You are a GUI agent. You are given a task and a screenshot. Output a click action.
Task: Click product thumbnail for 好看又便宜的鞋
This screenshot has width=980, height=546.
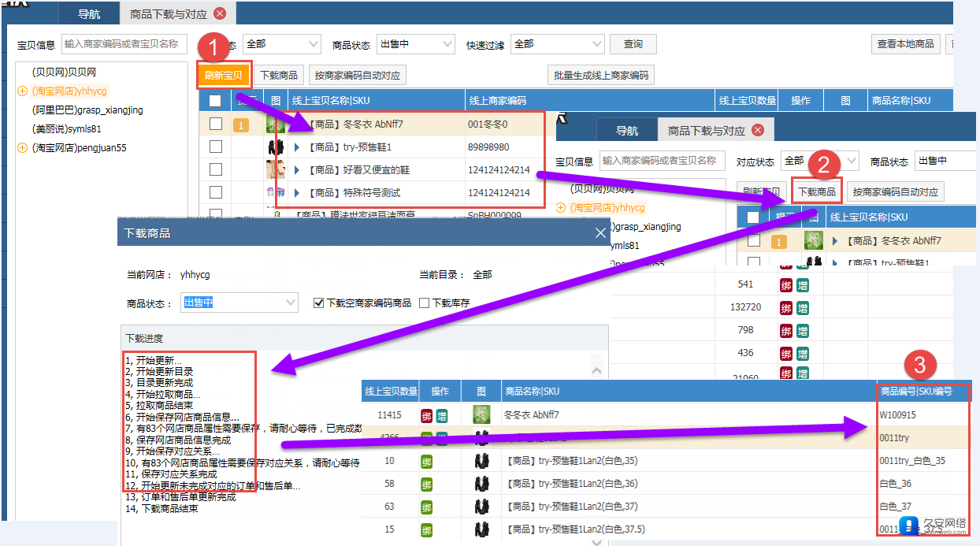click(275, 169)
